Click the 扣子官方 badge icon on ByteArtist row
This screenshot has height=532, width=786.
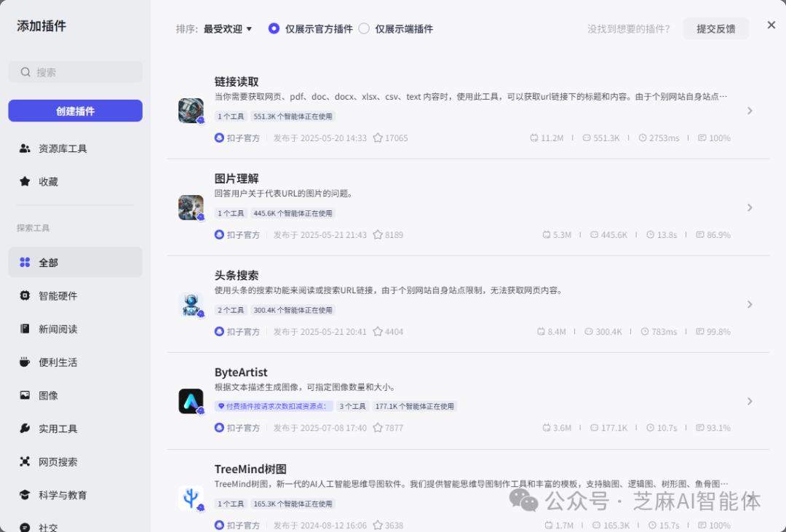219,428
